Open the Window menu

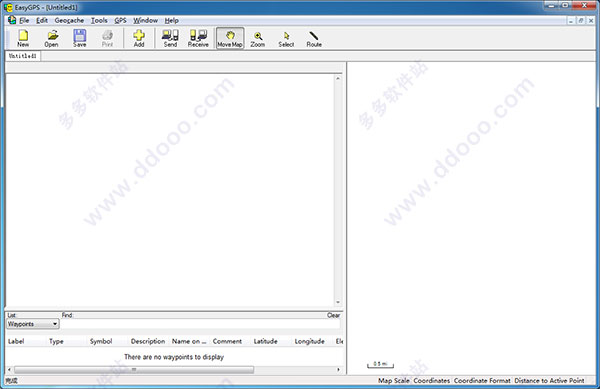145,20
